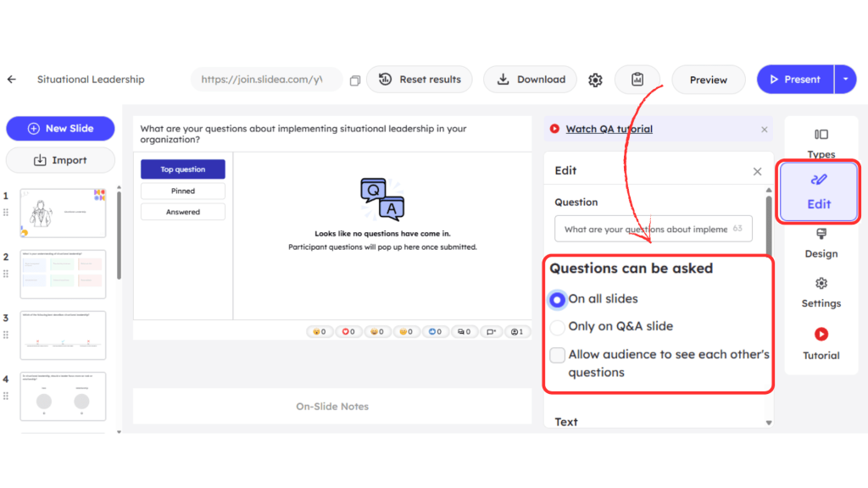Click the back arrow beside Situational Leadership
The height and width of the screenshot is (488, 868).
tap(12, 80)
